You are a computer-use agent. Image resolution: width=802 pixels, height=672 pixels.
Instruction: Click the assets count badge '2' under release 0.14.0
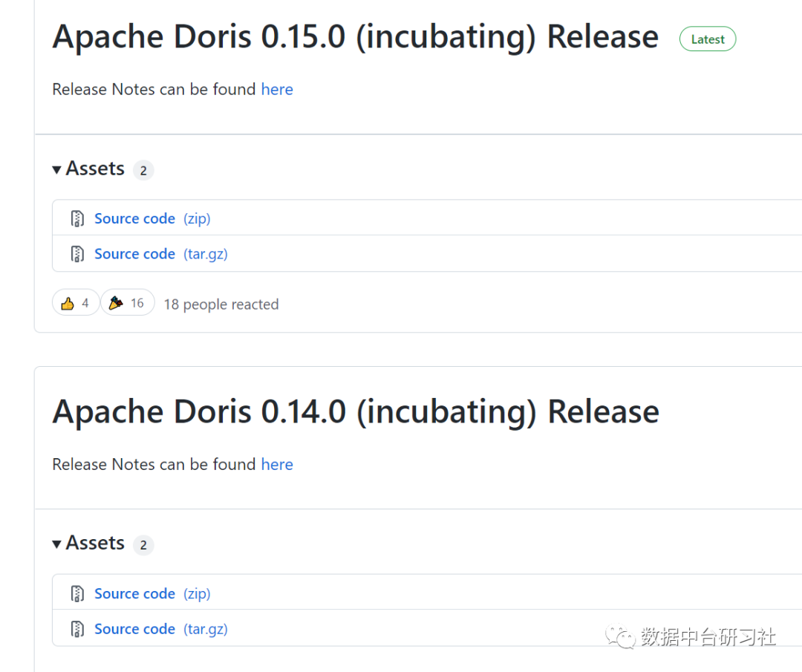pos(143,545)
